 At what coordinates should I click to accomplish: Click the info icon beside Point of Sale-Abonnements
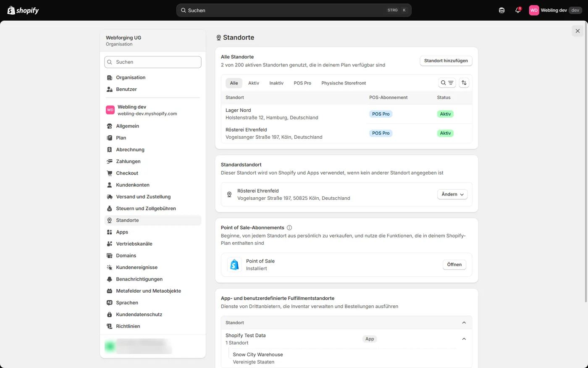pos(289,228)
